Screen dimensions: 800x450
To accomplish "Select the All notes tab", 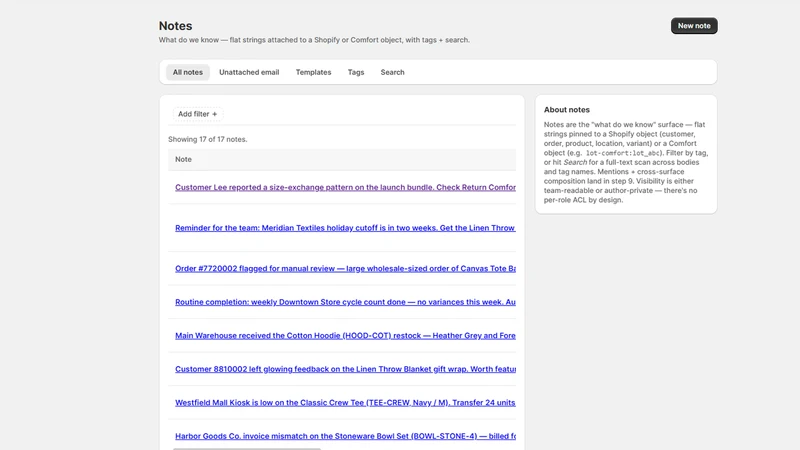I will 187,72.
